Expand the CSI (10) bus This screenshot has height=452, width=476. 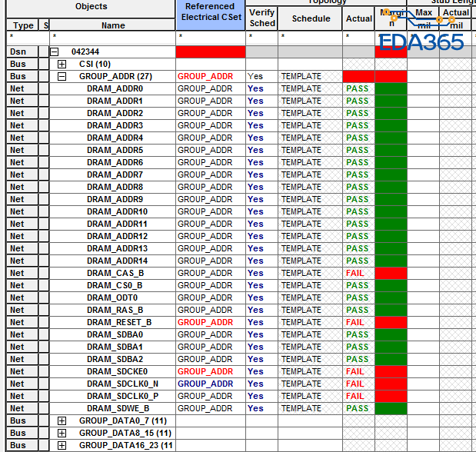click(62, 64)
